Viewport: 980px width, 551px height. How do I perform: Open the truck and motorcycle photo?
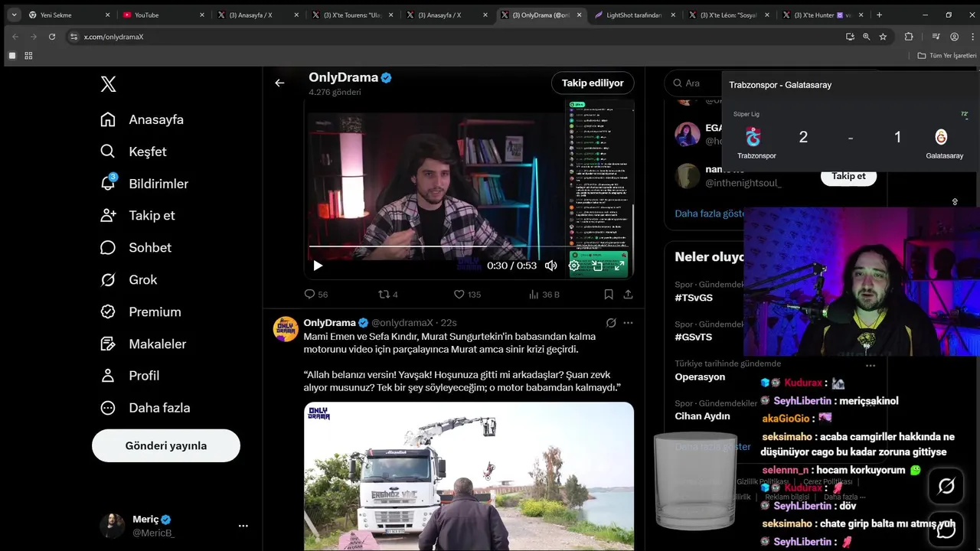pyautogui.click(x=469, y=476)
